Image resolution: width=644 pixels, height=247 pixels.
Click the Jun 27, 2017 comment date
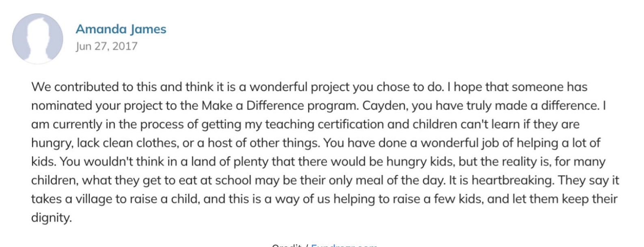pos(106,46)
